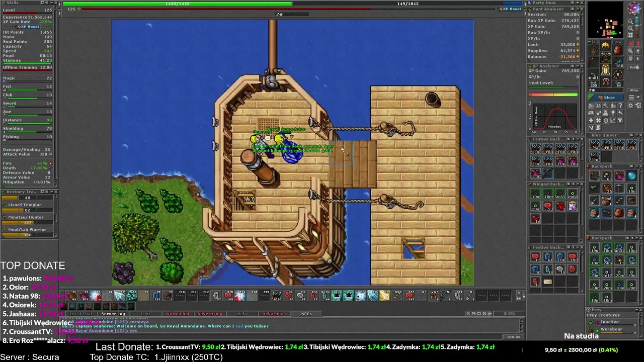Click the sail keyword in chat
644x362 pixels.
(x=239, y=326)
